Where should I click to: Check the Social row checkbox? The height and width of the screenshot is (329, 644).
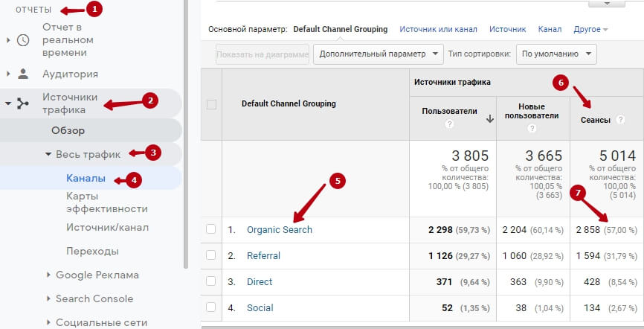[x=210, y=307]
